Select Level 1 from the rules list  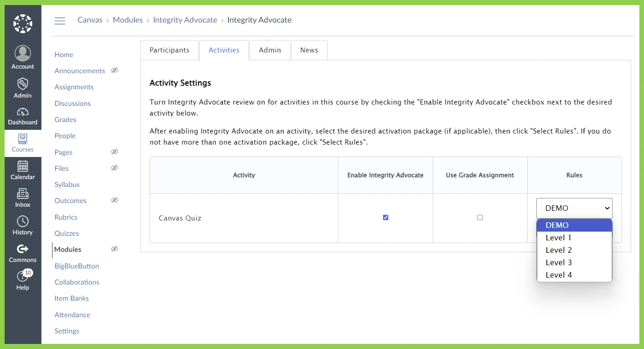pos(574,238)
